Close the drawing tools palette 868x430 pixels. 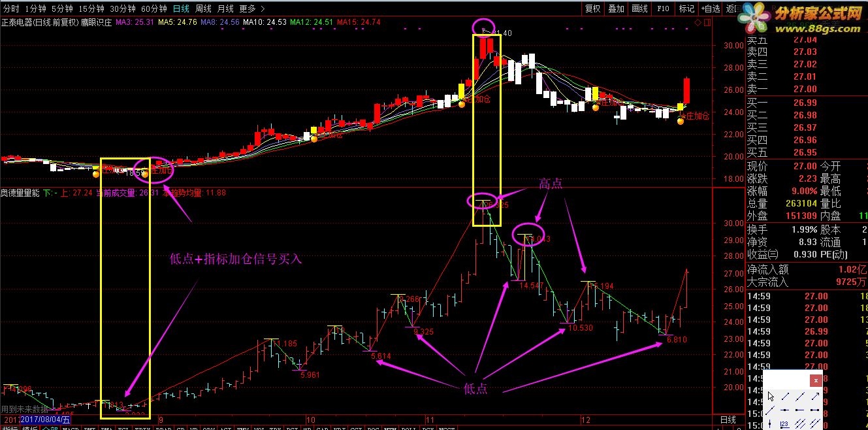point(816,380)
